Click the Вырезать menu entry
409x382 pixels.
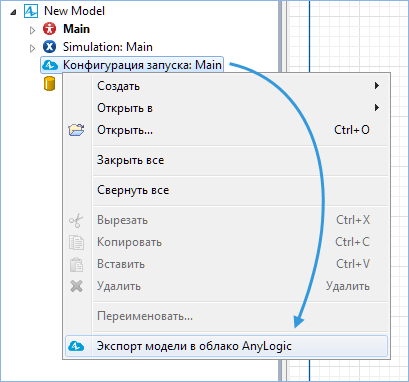[x=226, y=220]
